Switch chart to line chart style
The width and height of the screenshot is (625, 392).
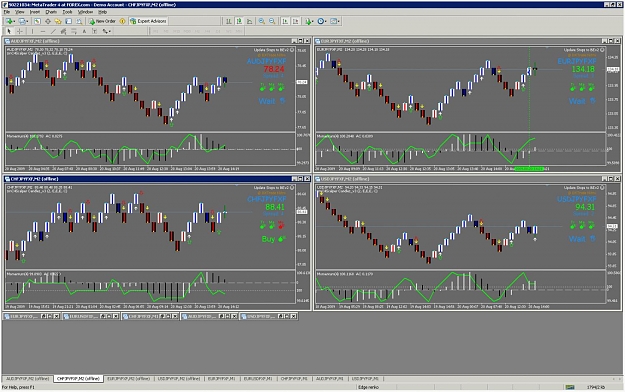(250, 21)
